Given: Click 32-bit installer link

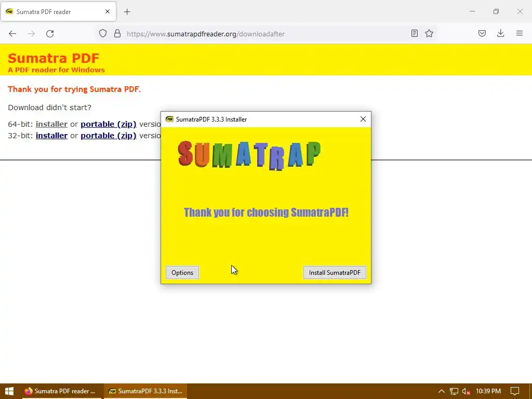Looking at the screenshot, I should pos(51,136).
